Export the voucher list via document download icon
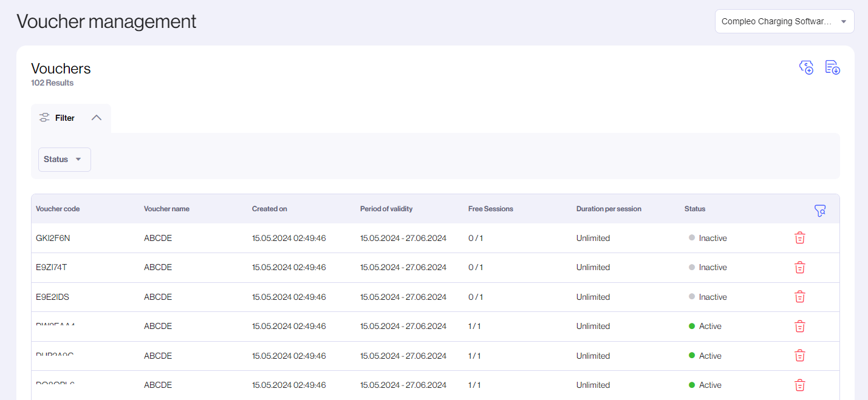Screen dimensions: 868x400 [832, 67]
